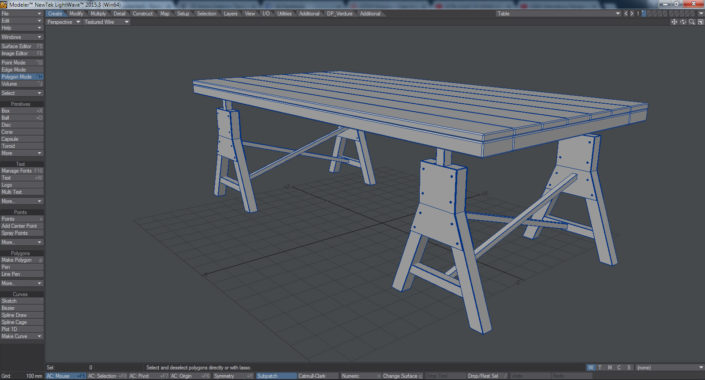The height and width of the screenshot is (380, 705).
Task: Expand More under Polygons section
Action: coord(22,283)
